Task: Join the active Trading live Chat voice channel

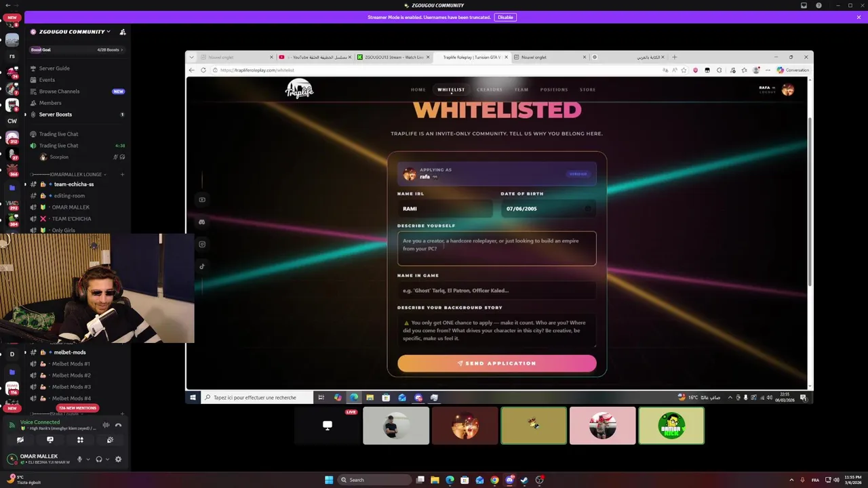Action: [58, 146]
